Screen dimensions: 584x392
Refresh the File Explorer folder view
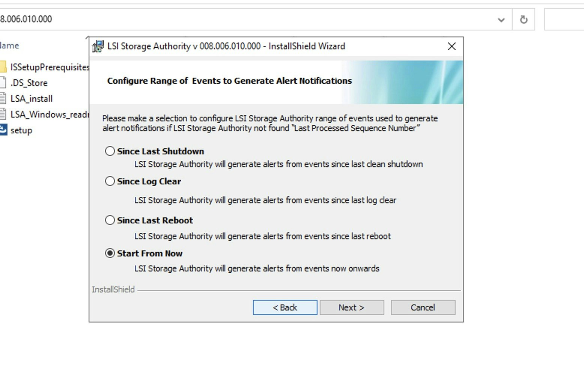point(524,20)
